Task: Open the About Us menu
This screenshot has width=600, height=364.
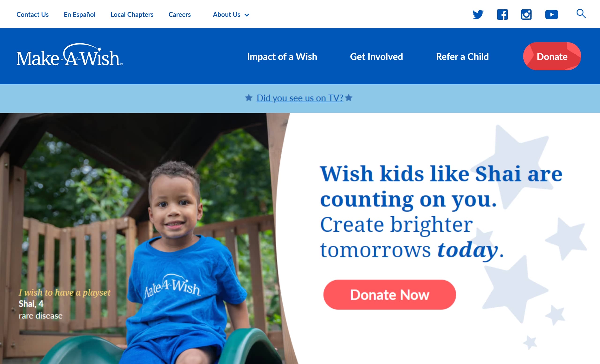Action: click(x=226, y=15)
